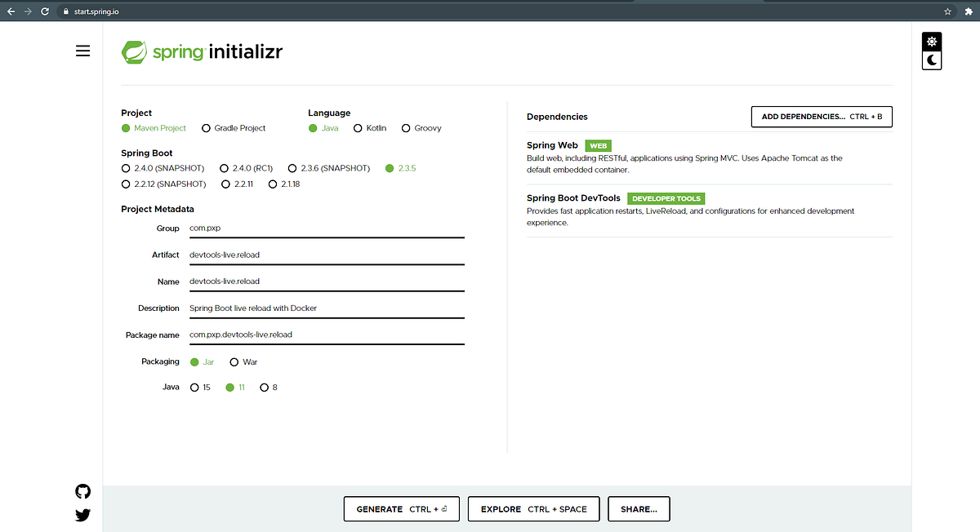Open the Explore project preview
980x532 pixels.
click(533, 508)
